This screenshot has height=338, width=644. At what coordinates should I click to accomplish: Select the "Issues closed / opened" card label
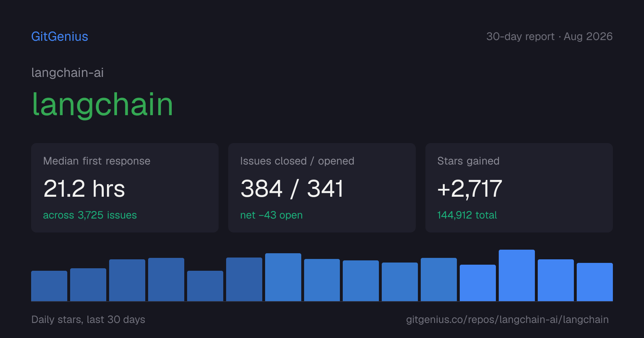pos(297,161)
